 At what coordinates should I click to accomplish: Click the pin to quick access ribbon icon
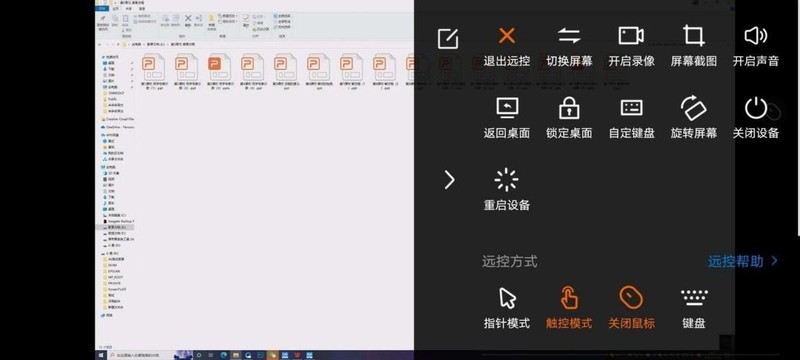pos(103,18)
